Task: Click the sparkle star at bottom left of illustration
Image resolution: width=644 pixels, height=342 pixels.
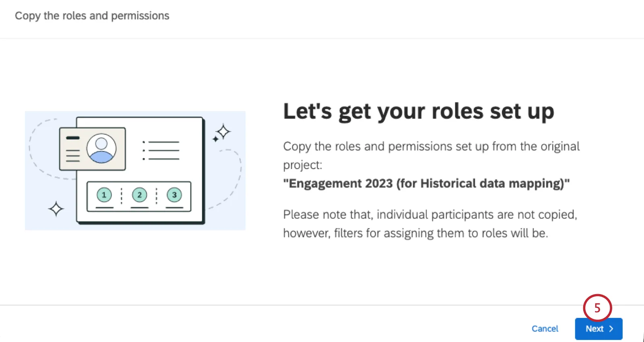Action: pyautogui.click(x=56, y=209)
